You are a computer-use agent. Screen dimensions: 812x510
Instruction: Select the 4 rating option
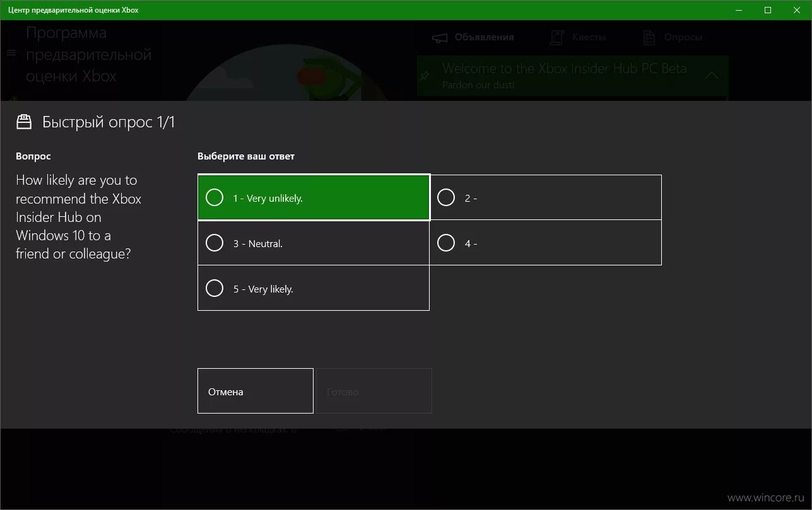pos(546,242)
